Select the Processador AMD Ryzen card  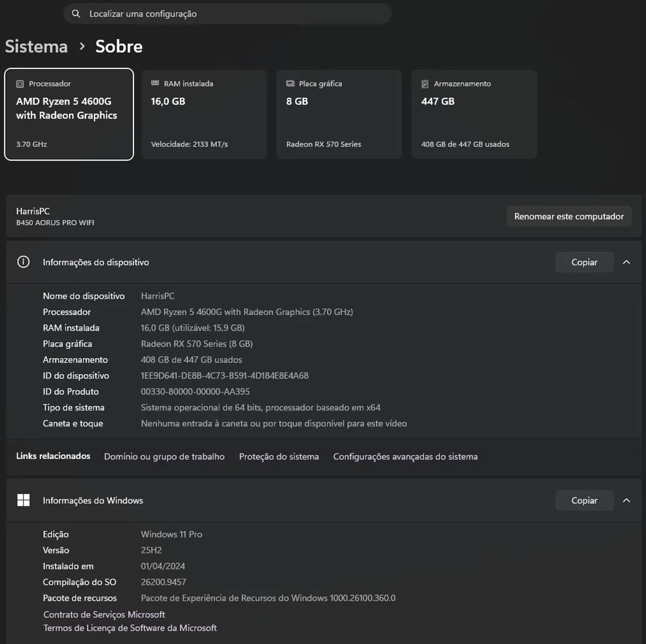69,114
